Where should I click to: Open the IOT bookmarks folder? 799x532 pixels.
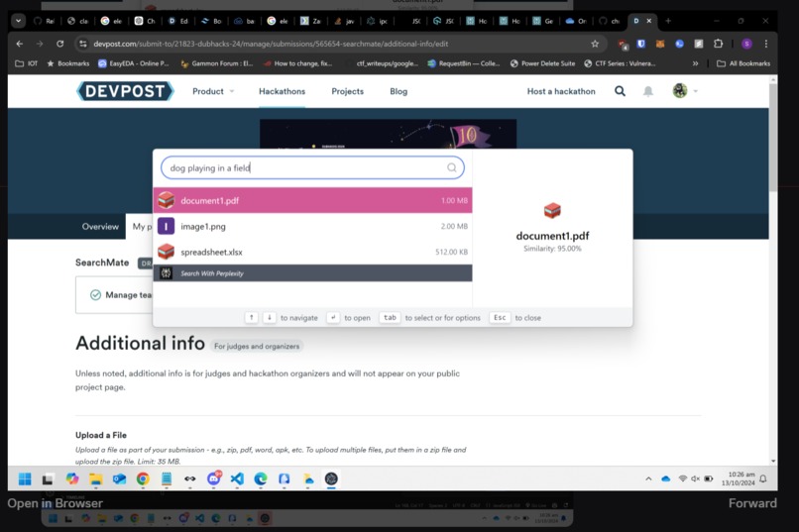click(x=27, y=63)
